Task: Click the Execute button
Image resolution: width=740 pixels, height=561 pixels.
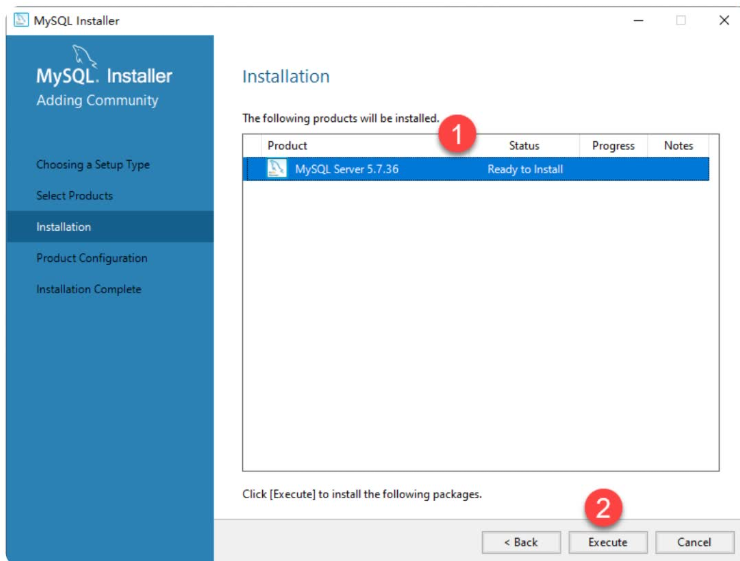Action: 608,542
